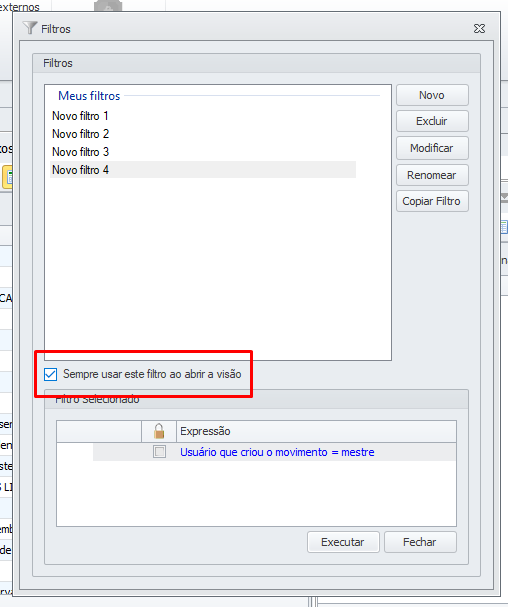Click the Novo button

pos(432,95)
